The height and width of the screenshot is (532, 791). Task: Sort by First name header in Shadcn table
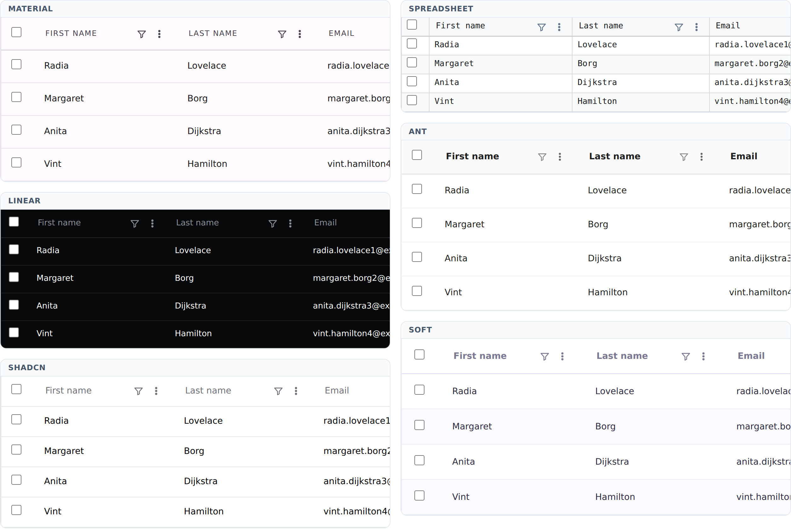(x=69, y=391)
